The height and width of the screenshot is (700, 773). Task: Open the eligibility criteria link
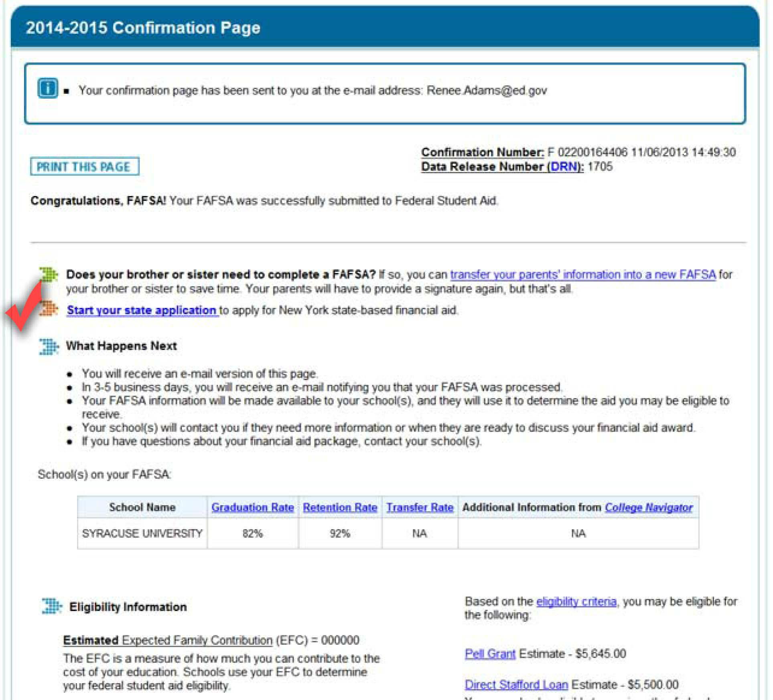[576, 602]
